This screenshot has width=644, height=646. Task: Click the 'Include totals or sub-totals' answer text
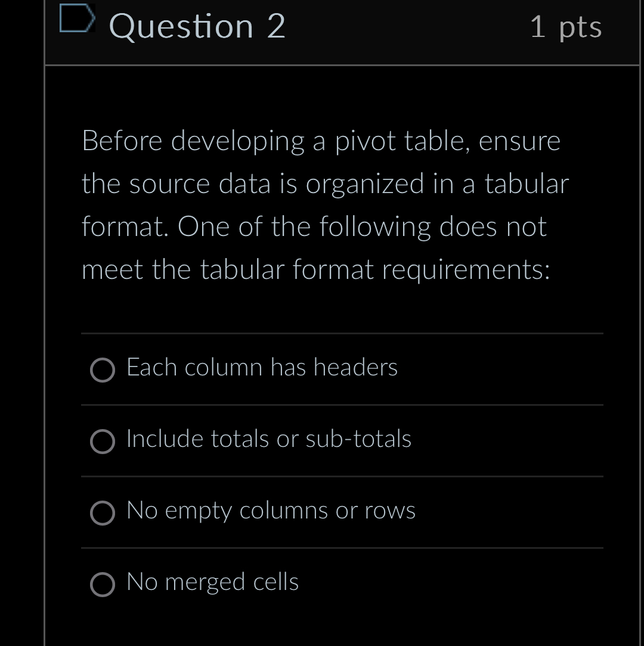coord(268,439)
